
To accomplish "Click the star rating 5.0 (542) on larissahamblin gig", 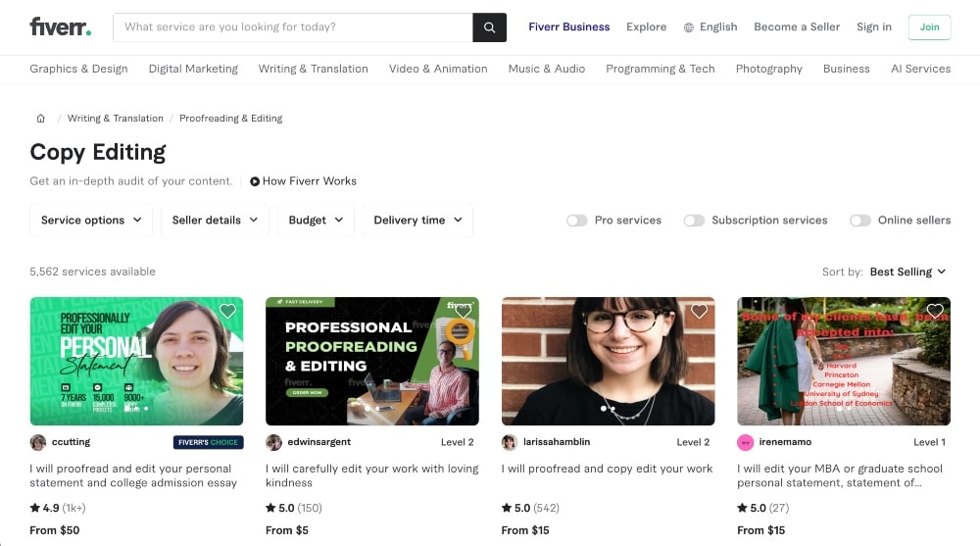I will coord(530,508).
